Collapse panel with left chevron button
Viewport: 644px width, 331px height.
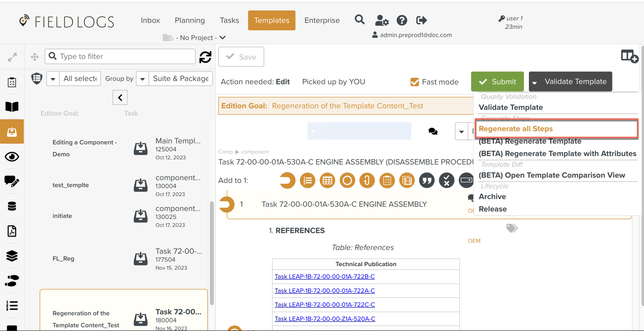(120, 98)
